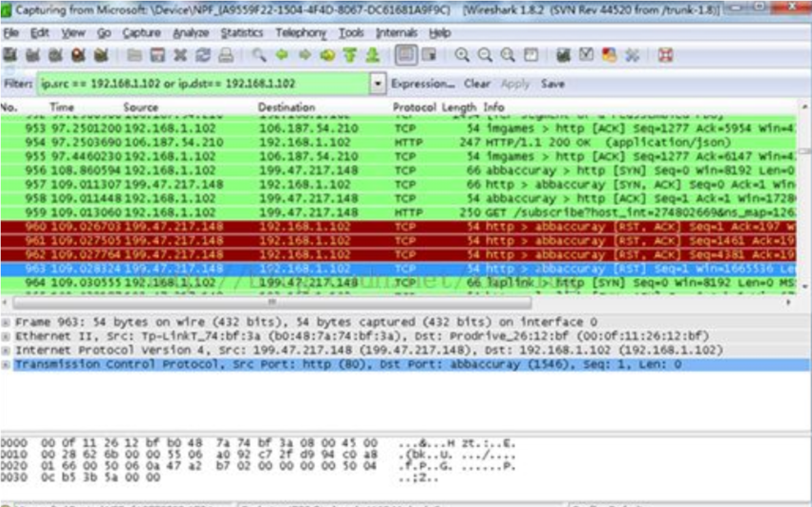Open the File menu
Image resolution: width=812 pixels, height=507 pixels.
[x=11, y=33]
